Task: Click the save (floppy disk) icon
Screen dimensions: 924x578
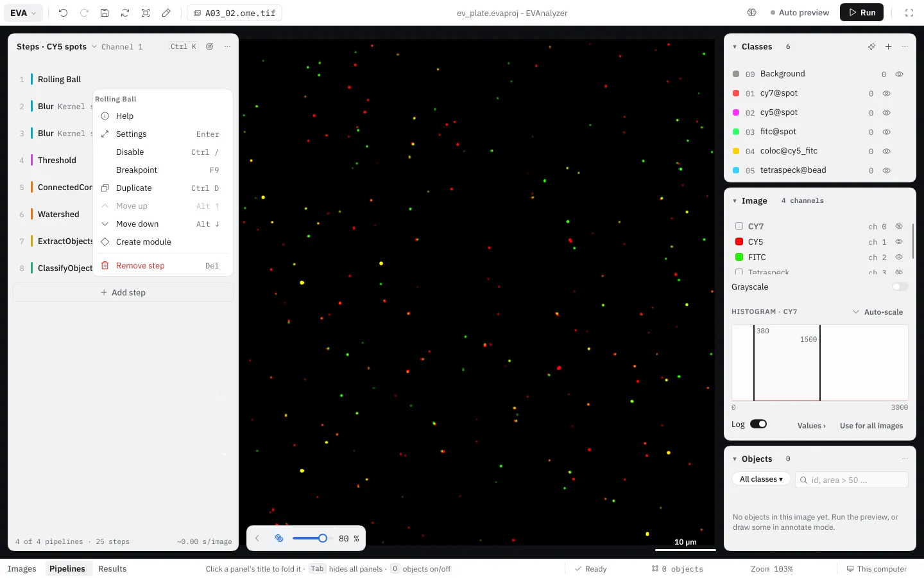Action: [105, 13]
